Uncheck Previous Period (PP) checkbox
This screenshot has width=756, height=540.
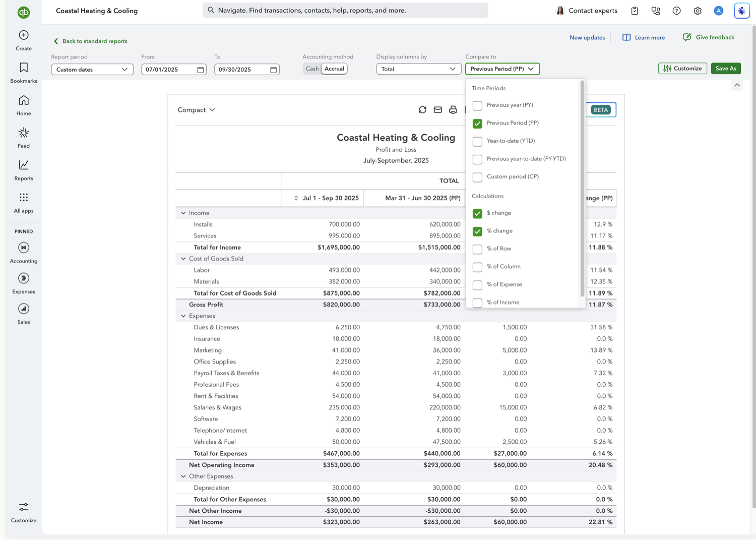(x=477, y=124)
